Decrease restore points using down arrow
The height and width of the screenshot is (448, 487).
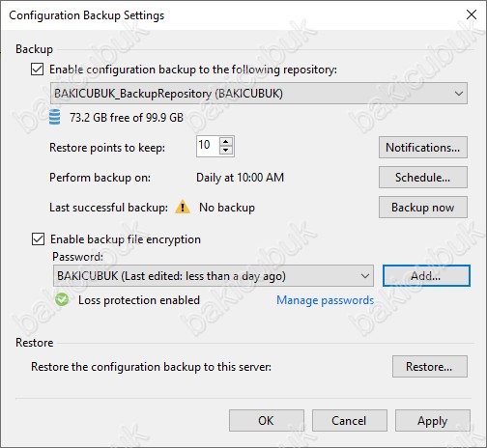tap(226, 151)
